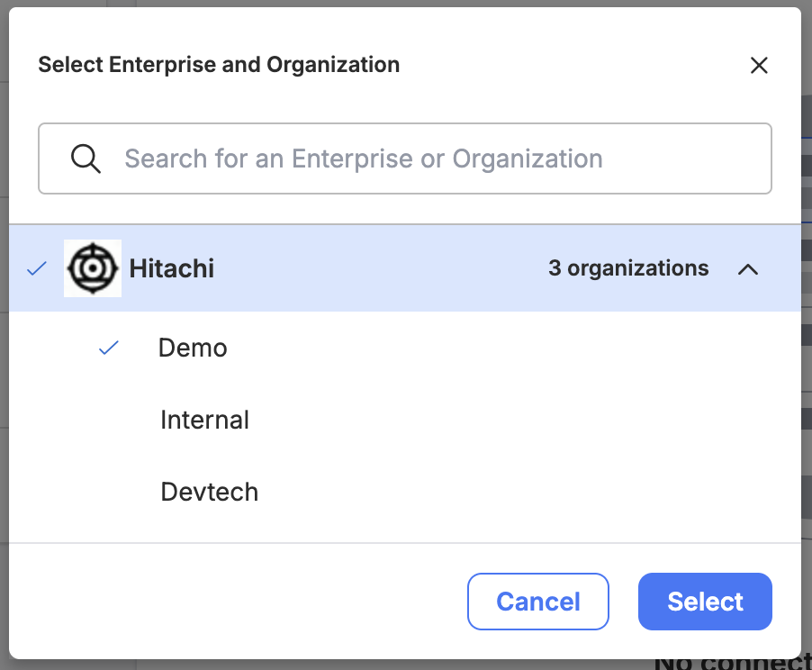Select the Hitachi enterprise name
Screen dimensions: 812x670
point(171,268)
